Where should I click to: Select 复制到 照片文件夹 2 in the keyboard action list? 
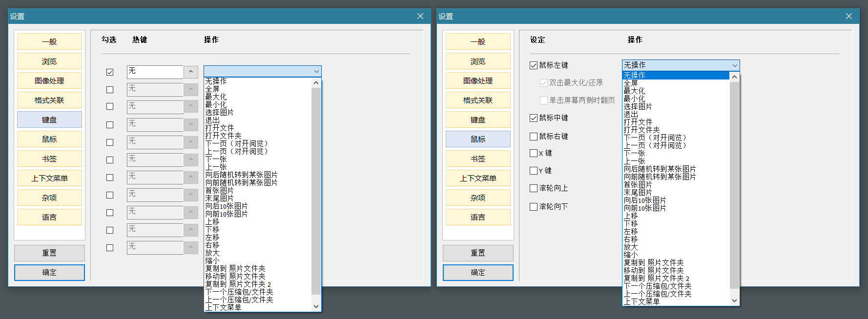[x=258, y=284]
